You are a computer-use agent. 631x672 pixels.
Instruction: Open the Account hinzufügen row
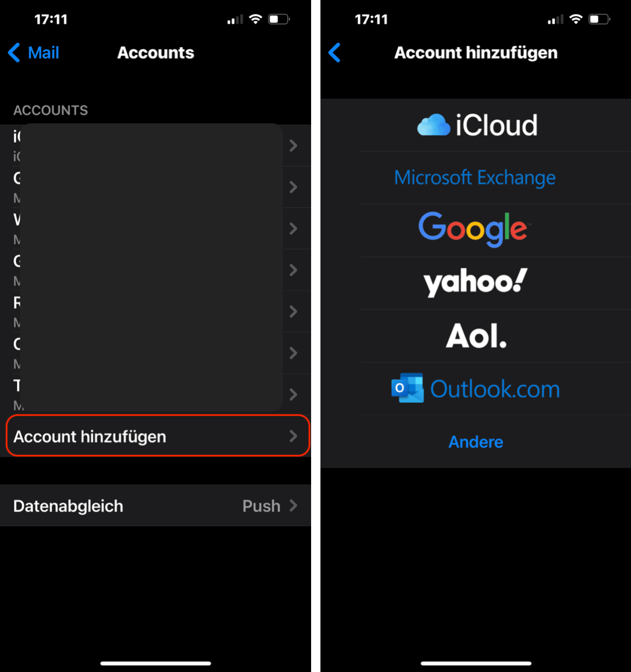pos(155,436)
